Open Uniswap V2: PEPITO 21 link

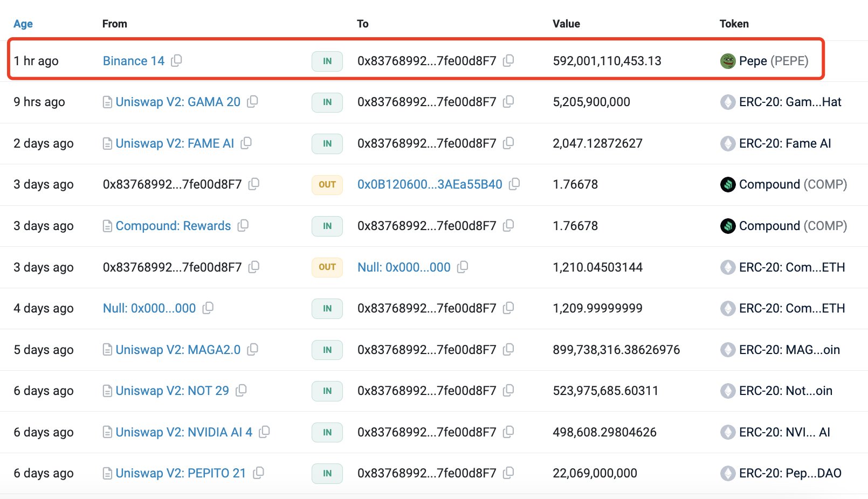click(181, 473)
